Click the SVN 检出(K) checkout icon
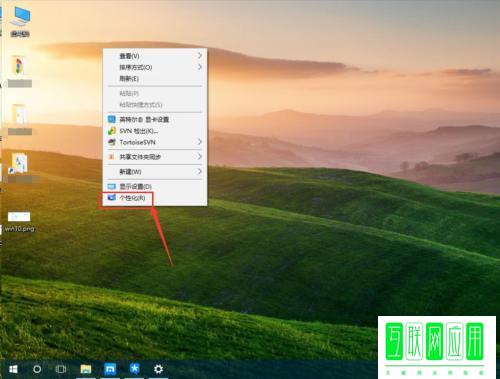 pyautogui.click(x=112, y=131)
